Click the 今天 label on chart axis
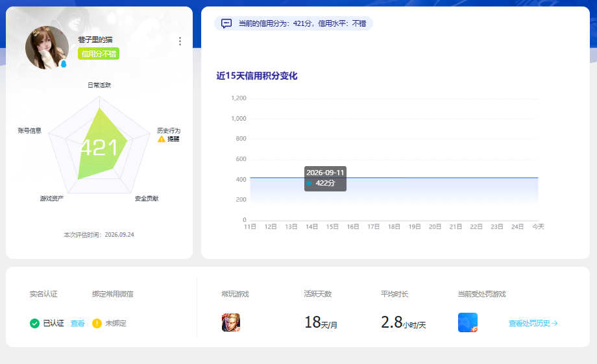 tap(538, 226)
